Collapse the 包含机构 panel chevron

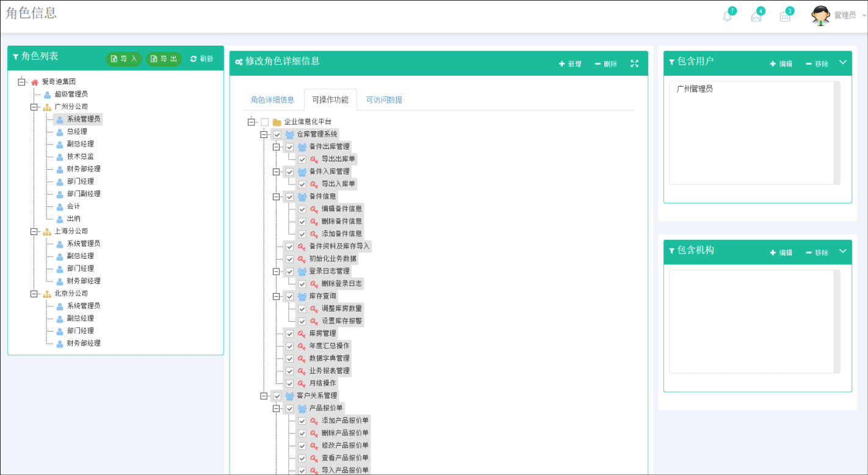pyautogui.click(x=843, y=251)
